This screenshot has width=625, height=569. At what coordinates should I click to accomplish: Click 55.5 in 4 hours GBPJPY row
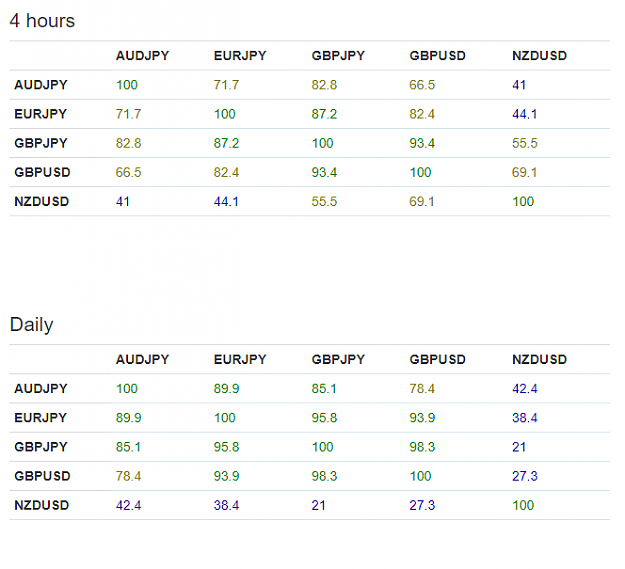coord(525,143)
